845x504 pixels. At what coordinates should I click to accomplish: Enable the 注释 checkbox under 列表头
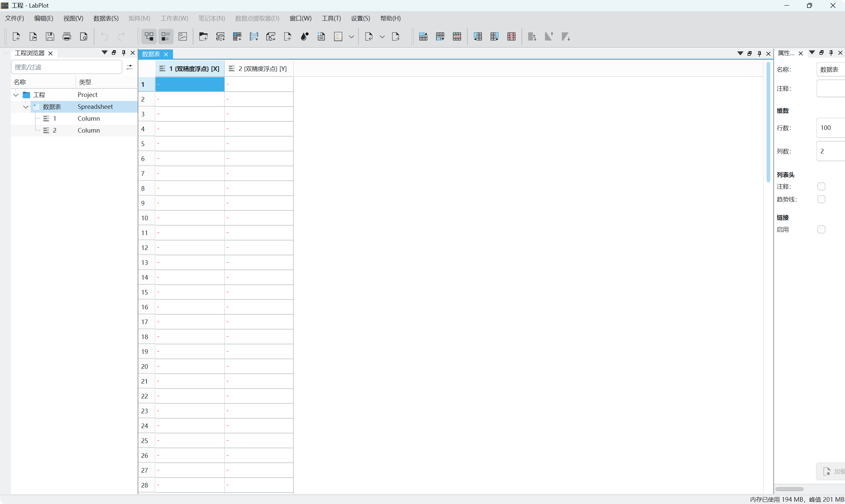point(821,186)
